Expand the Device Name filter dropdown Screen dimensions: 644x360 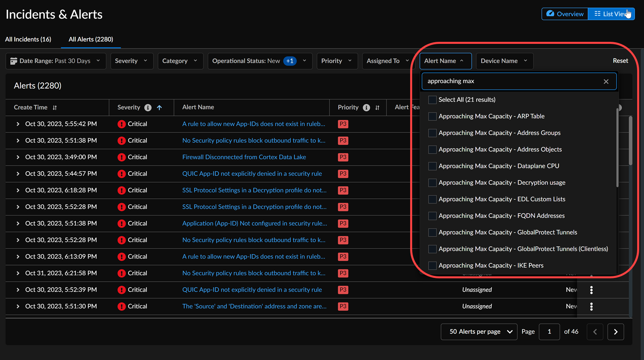(504, 61)
